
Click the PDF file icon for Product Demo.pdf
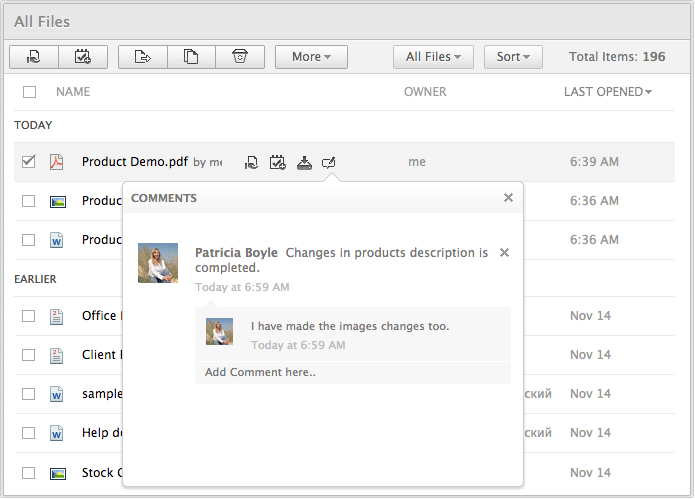[57, 162]
